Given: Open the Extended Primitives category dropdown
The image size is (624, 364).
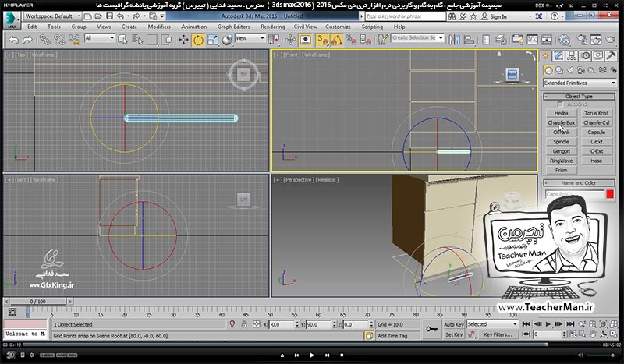Looking at the screenshot, I should coord(580,83).
